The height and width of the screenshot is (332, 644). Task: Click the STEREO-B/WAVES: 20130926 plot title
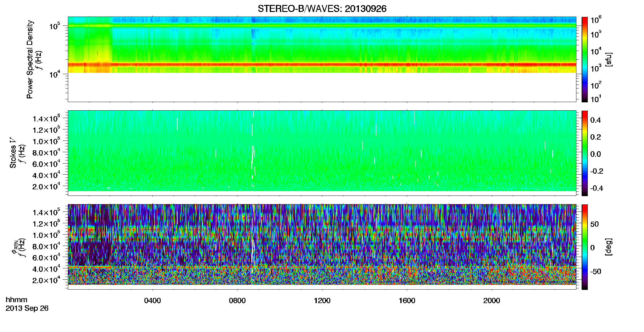point(322,9)
